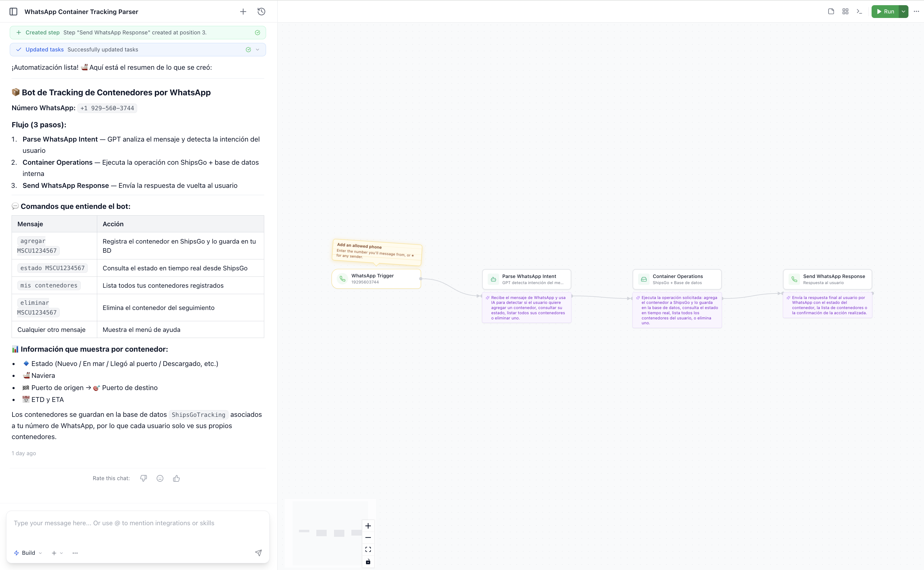
Task: Expand the Updated tasks chevron
Action: click(x=257, y=49)
